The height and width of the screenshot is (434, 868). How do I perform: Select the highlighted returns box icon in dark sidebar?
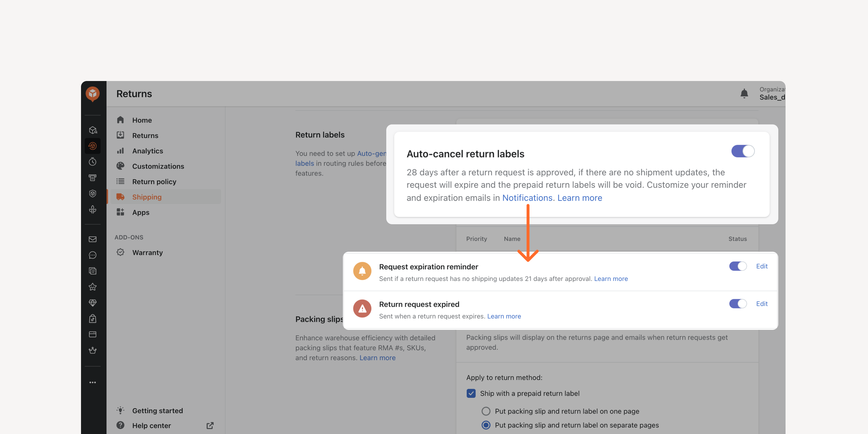(x=93, y=146)
